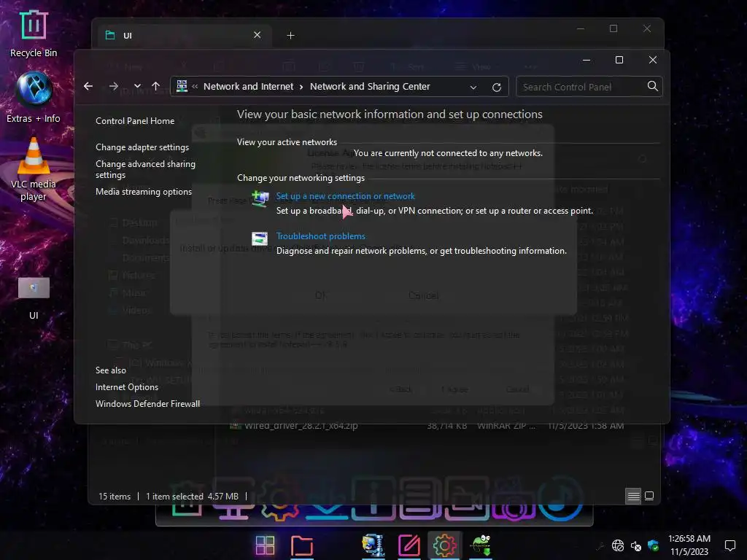Open address bar history dropdown
Image resolution: width=747 pixels, height=560 pixels.
(x=473, y=87)
